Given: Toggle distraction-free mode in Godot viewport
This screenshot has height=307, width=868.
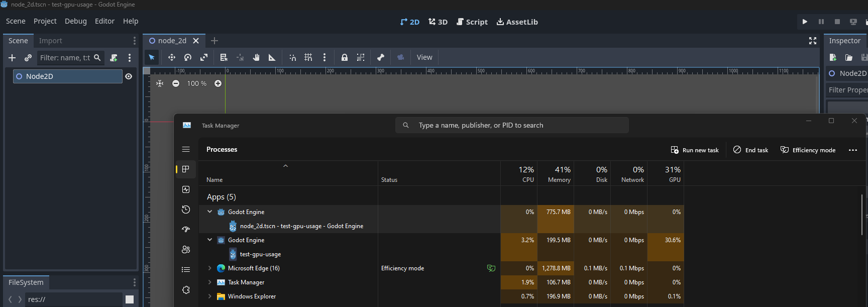Looking at the screenshot, I should [813, 41].
